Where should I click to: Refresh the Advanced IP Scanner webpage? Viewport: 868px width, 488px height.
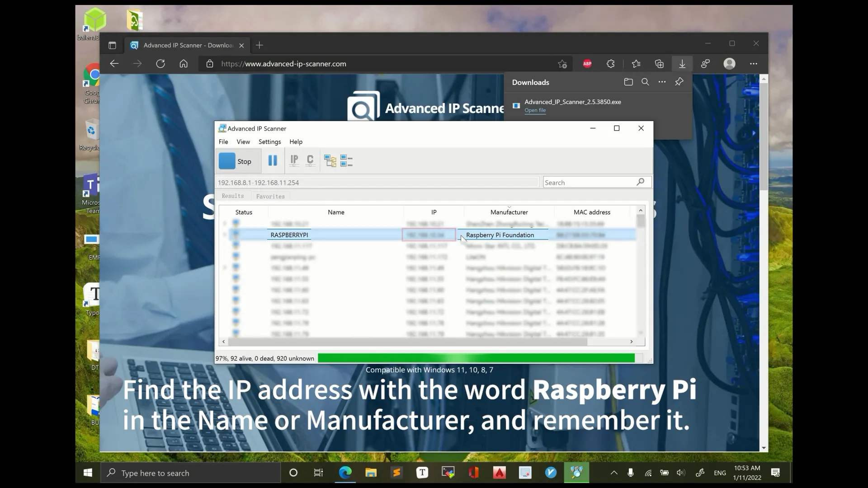pos(160,64)
